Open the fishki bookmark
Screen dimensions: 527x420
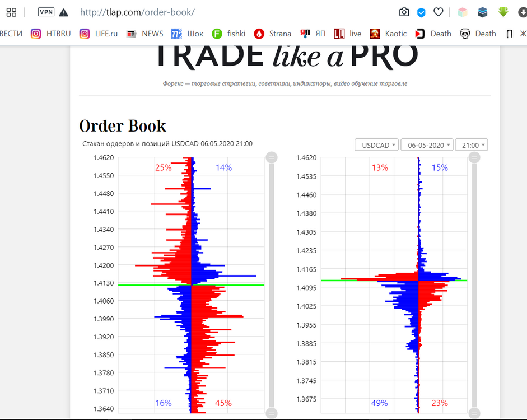coord(228,34)
